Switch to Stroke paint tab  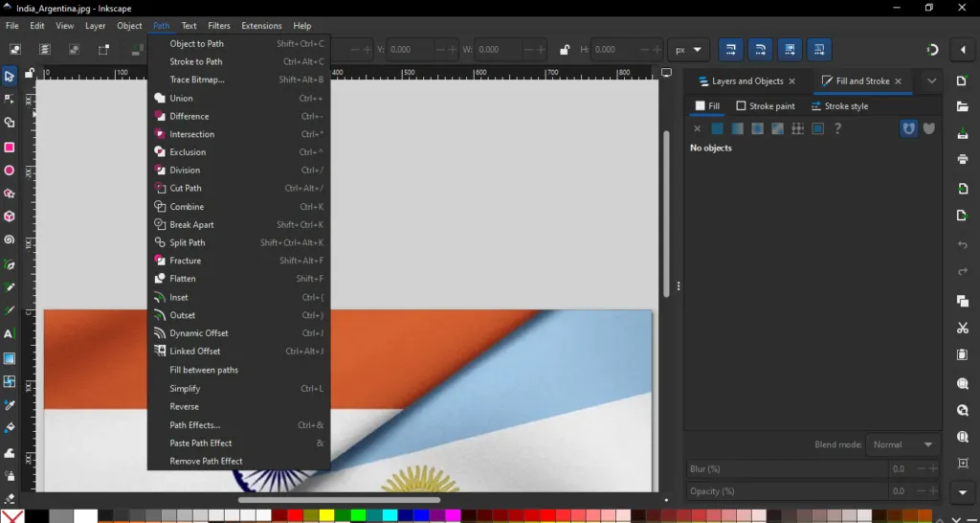tap(766, 106)
